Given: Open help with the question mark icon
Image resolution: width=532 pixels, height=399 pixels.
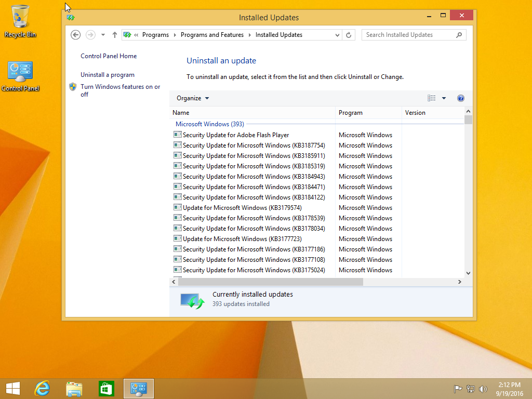Looking at the screenshot, I should pos(460,98).
